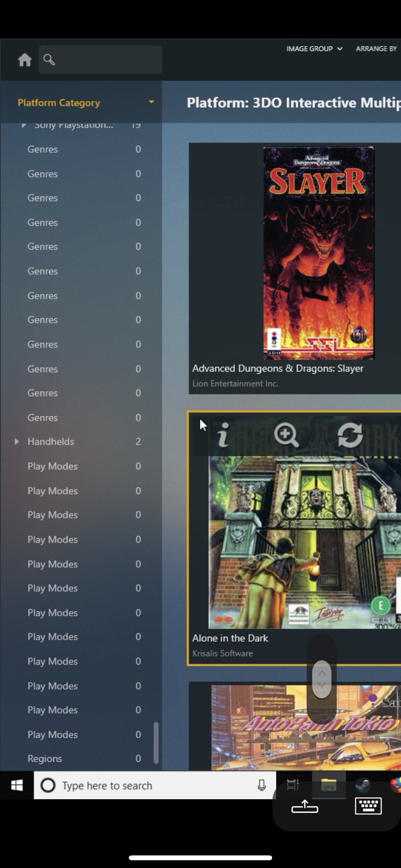Go to the LaunchBox home view
The width and height of the screenshot is (401, 868).
[25, 60]
